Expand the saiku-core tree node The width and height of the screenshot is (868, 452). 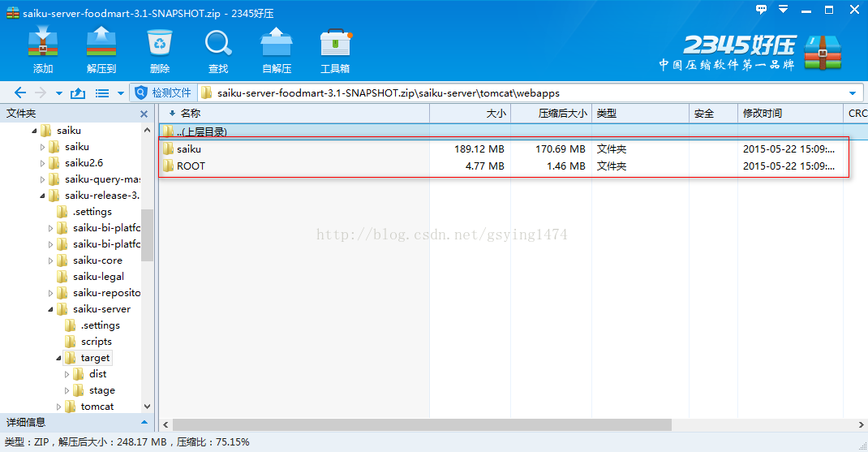tap(51, 260)
